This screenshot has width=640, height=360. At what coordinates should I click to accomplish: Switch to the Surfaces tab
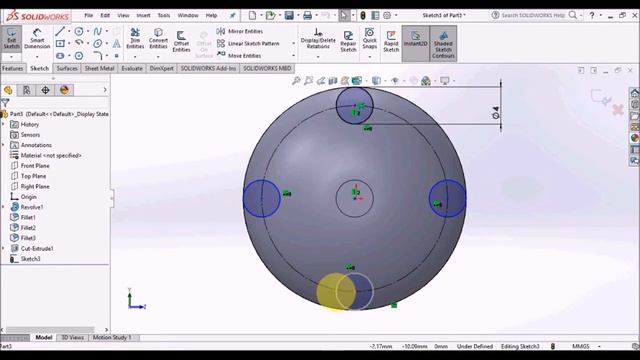tap(67, 68)
